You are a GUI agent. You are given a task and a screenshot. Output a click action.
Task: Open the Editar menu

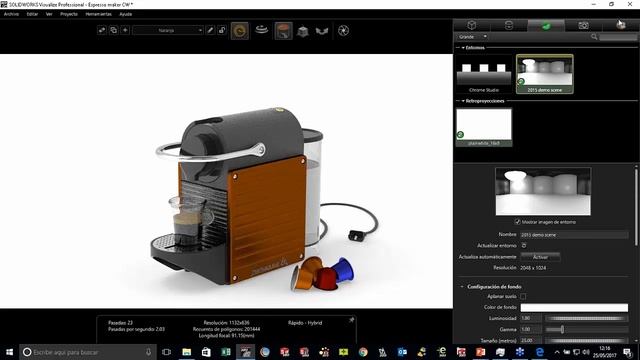point(32,14)
